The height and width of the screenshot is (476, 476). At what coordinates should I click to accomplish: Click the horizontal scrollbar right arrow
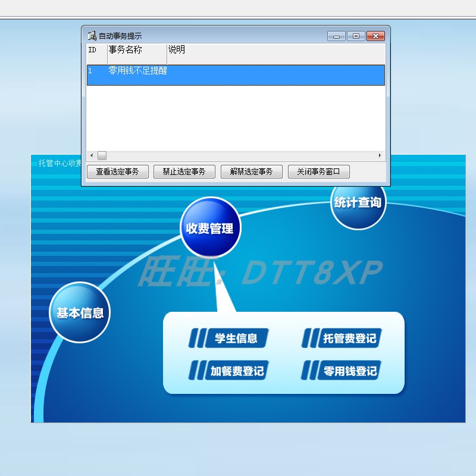(x=380, y=155)
